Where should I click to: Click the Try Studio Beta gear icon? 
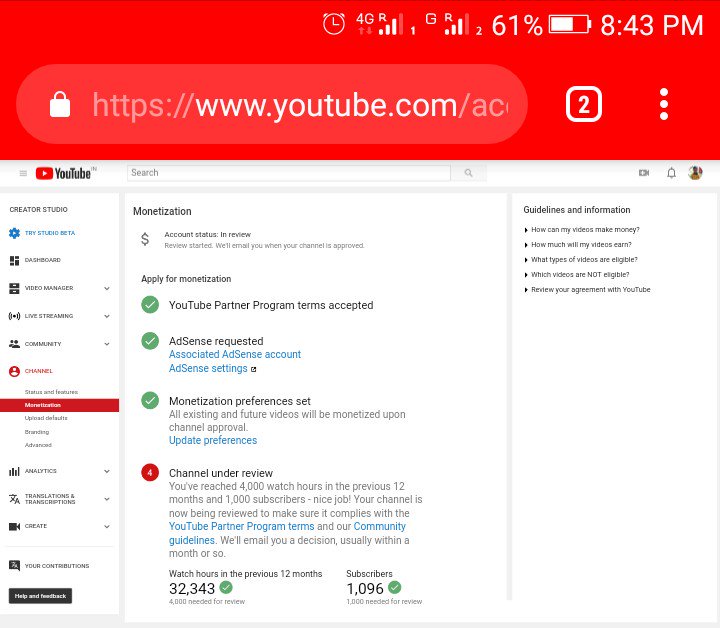(x=14, y=233)
